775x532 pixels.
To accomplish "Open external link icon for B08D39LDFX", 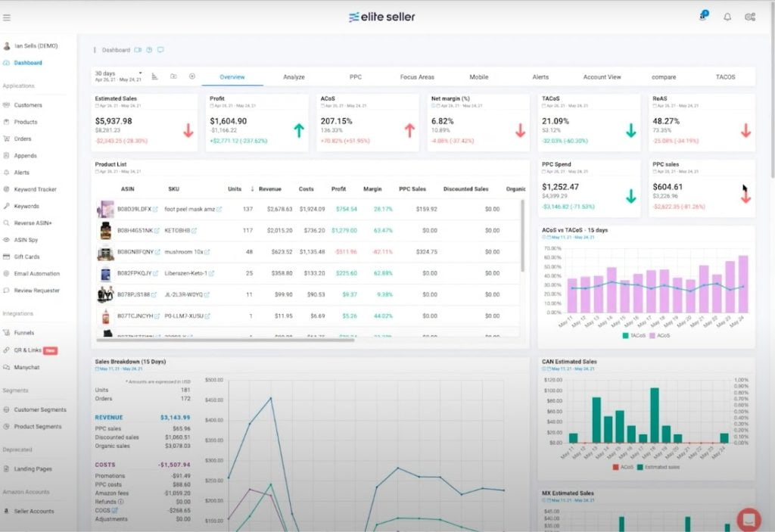I will (155, 210).
